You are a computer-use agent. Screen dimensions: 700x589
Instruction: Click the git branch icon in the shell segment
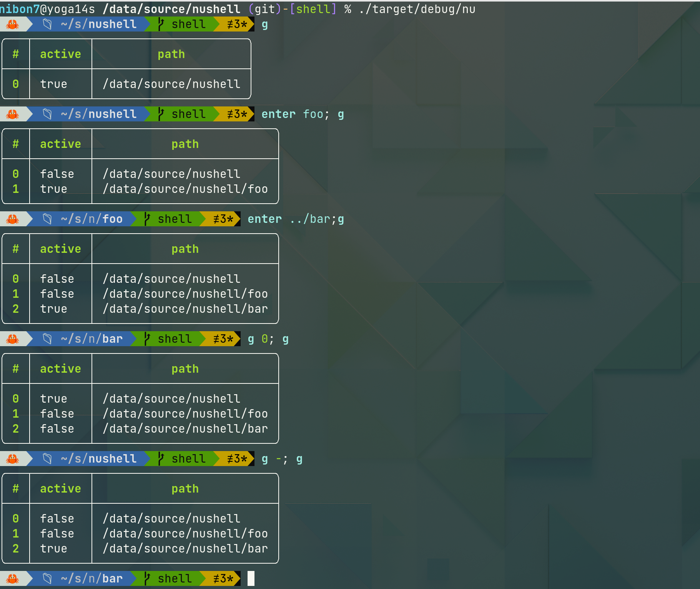coord(160,24)
